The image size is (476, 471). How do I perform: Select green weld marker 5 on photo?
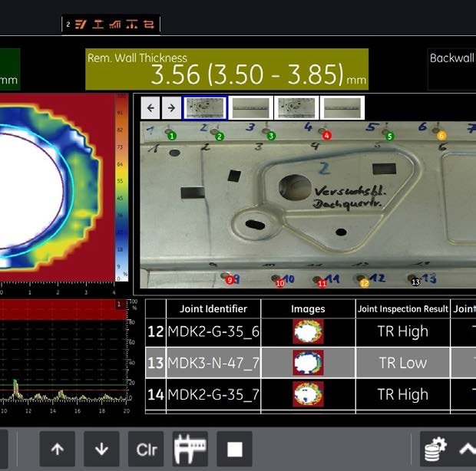pos(390,137)
